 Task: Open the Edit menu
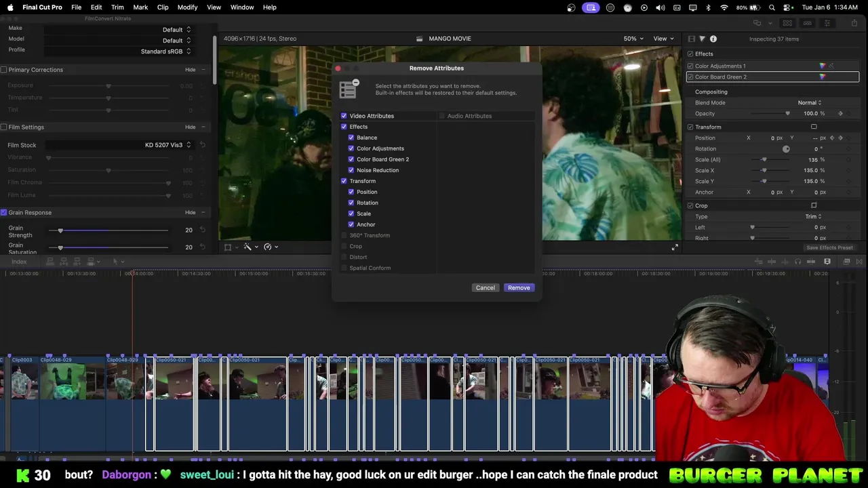pos(96,7)
